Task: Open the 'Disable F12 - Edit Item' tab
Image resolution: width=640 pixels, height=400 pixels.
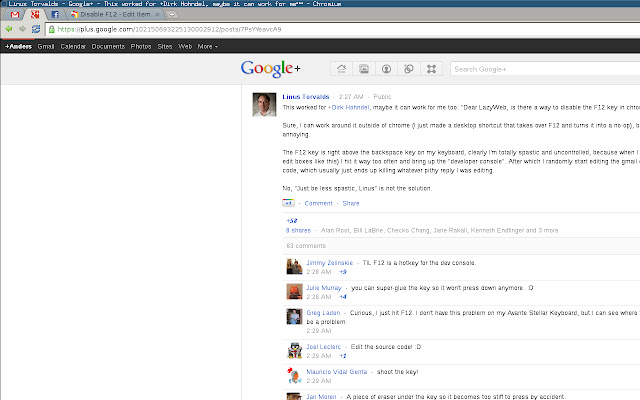Action: [x=115, y=15]
